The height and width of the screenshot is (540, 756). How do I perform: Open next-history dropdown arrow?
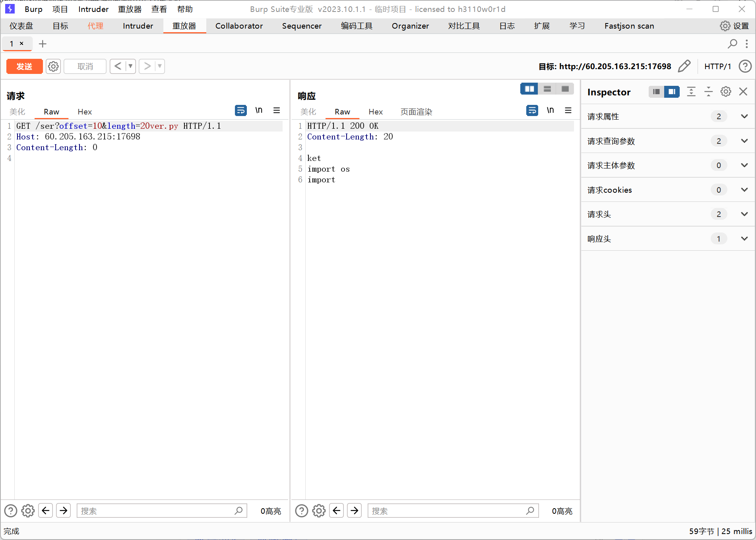coord(160,66)
